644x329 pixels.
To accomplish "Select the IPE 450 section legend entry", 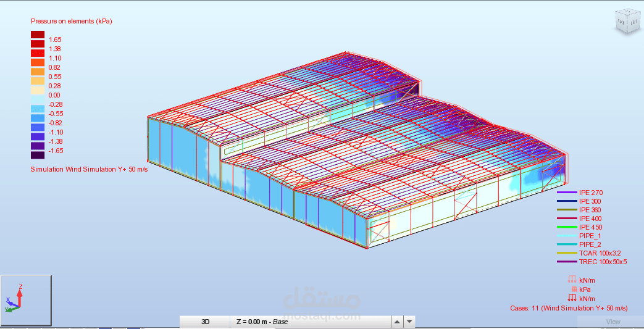I will pyautogui.click(x=580, y=227).
